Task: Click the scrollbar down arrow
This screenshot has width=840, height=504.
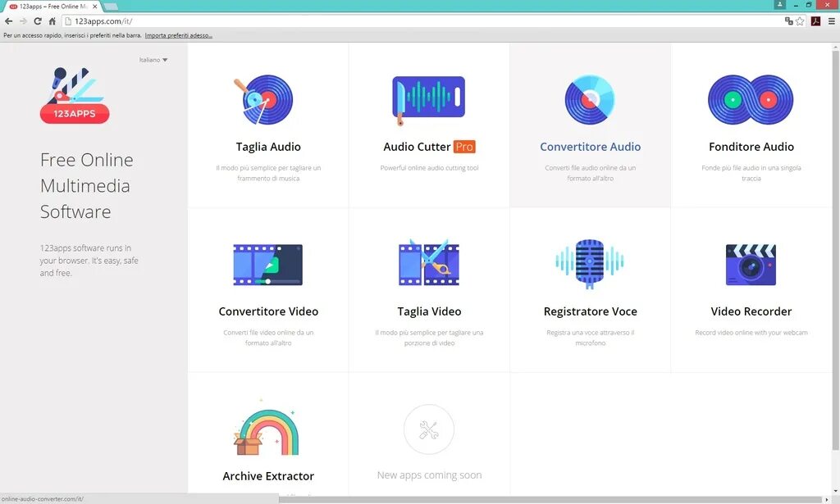Action: (x=835, y=491)
